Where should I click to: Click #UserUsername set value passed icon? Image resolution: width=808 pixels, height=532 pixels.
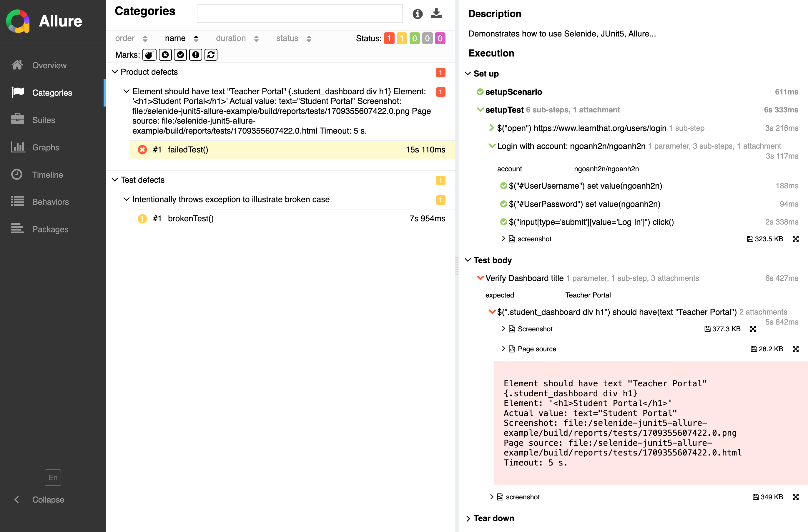503,186
